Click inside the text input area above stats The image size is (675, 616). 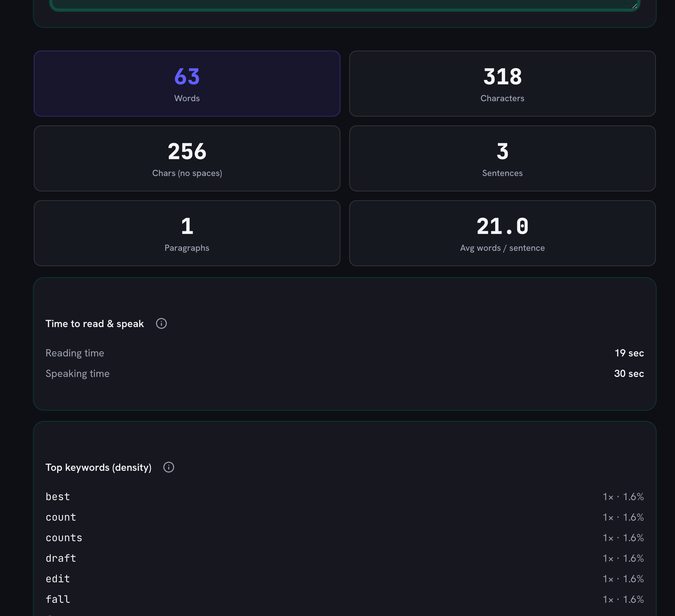point(345,4)
